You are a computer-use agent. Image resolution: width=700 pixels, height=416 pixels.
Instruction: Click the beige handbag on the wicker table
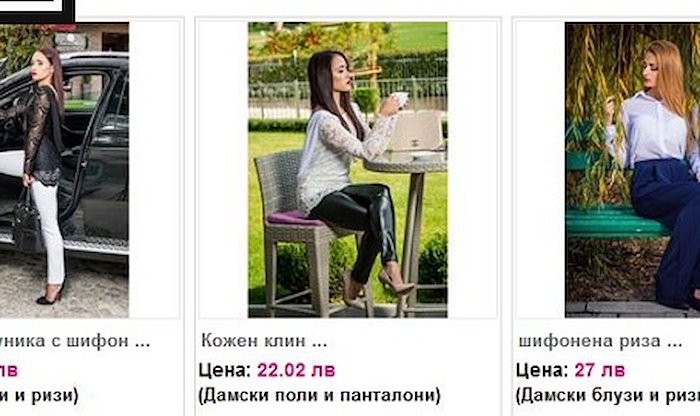(415, 134)
